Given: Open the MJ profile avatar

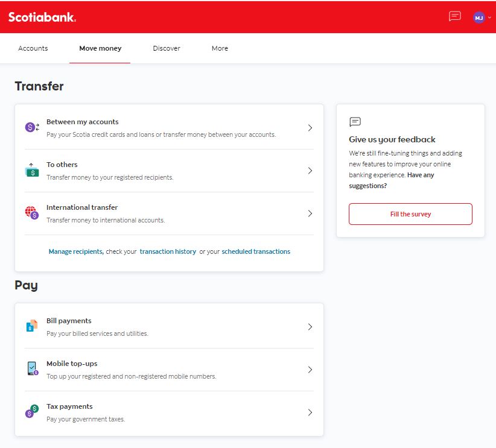Looking at the screenshot, I should [479, 17].
